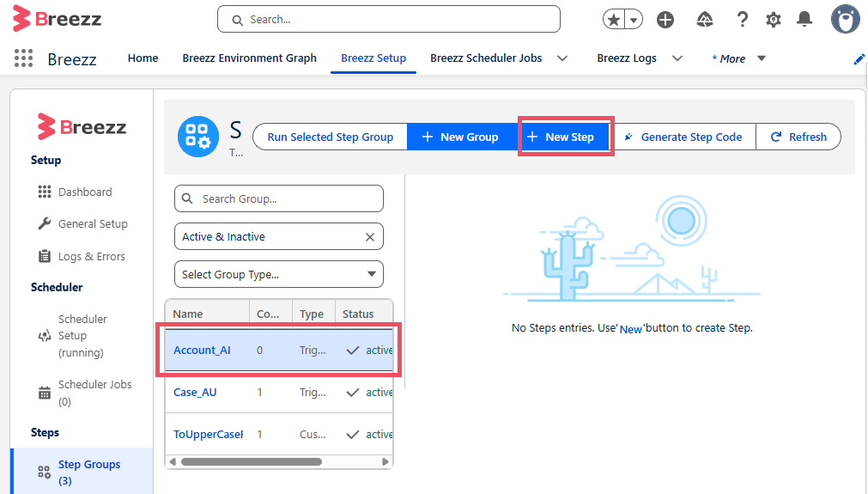This screenshot has width=868, height=494.
Task: Open the Active & Inactive filter box
Action: 278,236
